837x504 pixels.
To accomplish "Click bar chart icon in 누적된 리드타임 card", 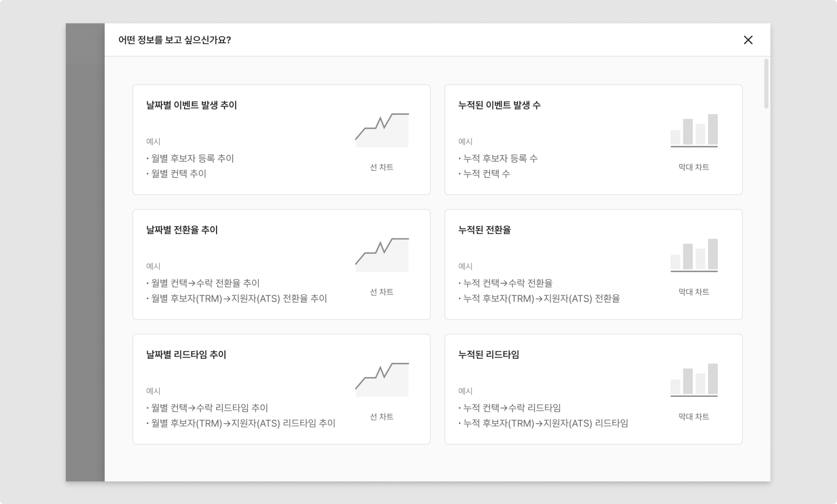I will pos(694,380).
